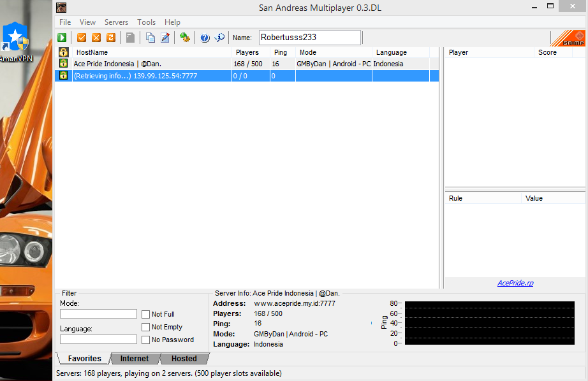Screen dimensions: 588x381
Task: Click the SA-MP app icon in title bar
Action: click(x=61, y=8)
